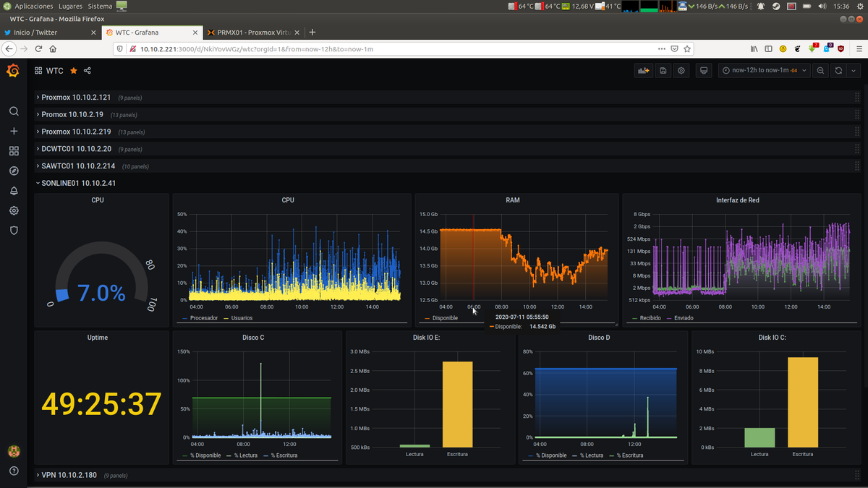The height and width of the screenshot is (488, 868).
Task: Toggle Firefox sidebar view
Action: (x=768, y=49)
